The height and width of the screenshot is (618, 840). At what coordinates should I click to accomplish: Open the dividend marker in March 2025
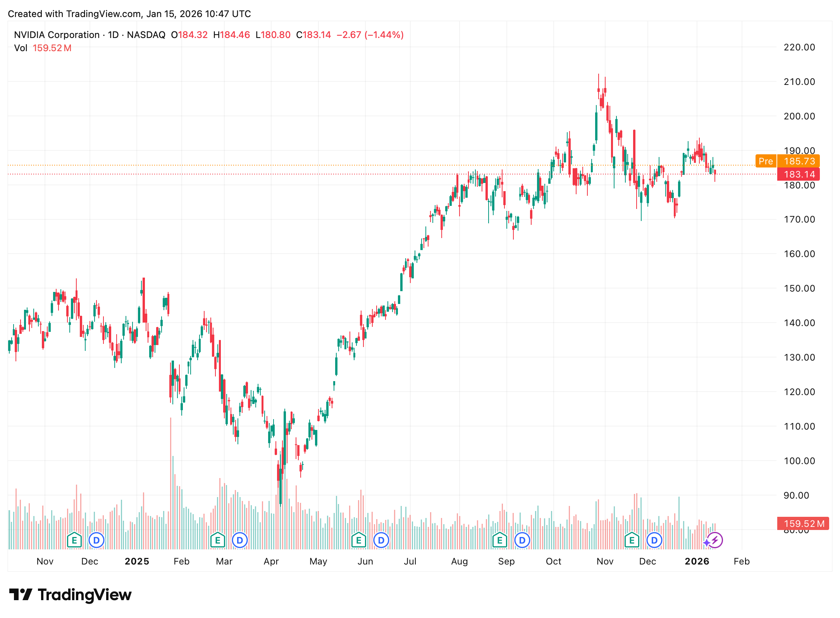(240, 540)
